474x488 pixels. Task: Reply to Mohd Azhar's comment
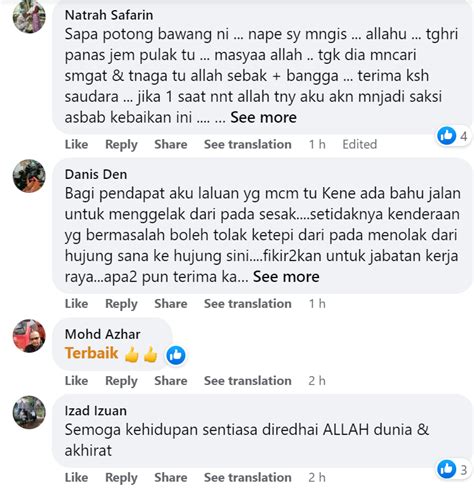coord(121,381)
